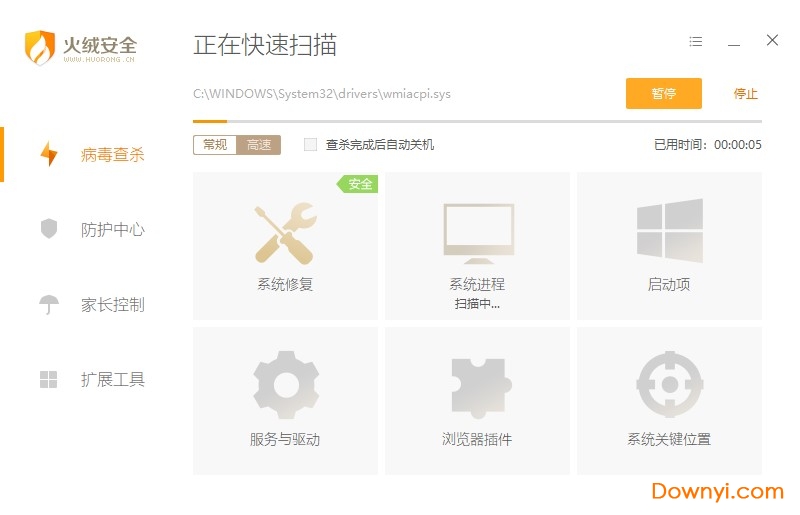This screenshot has height=515, width=800.
Task: Go to the 防护中心 sidebar tab
Action: tap(112, 230)
